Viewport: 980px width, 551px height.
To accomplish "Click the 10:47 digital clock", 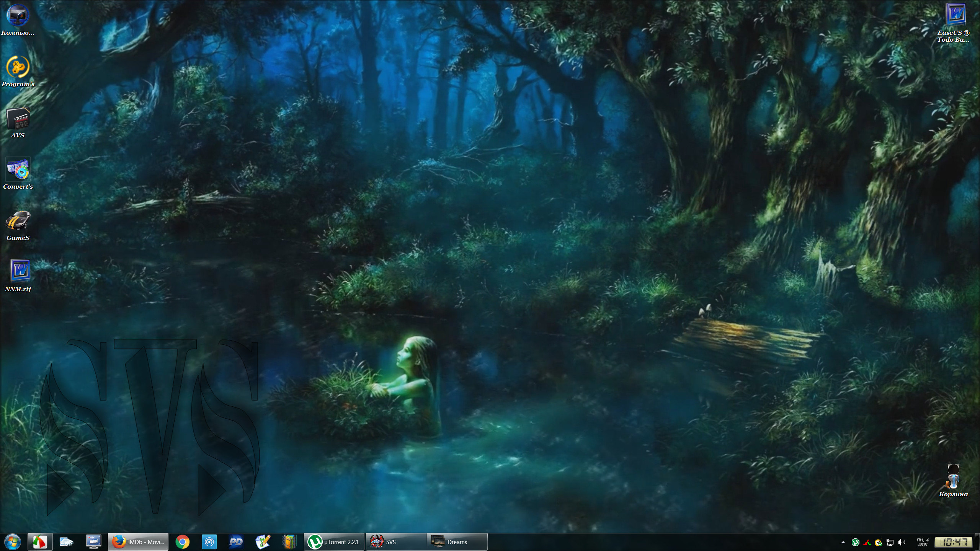I will [953, 542].
